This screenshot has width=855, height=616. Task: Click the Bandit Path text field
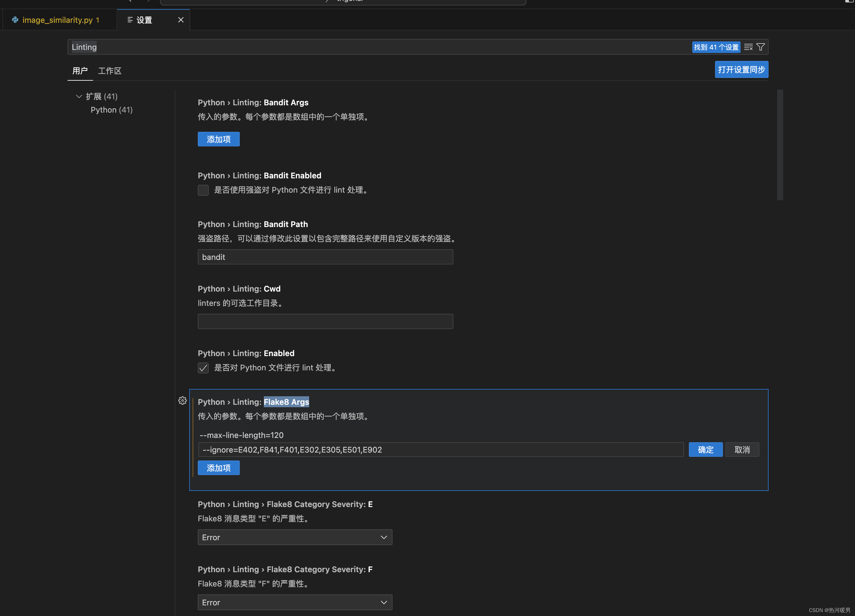[x=325, y=257]
